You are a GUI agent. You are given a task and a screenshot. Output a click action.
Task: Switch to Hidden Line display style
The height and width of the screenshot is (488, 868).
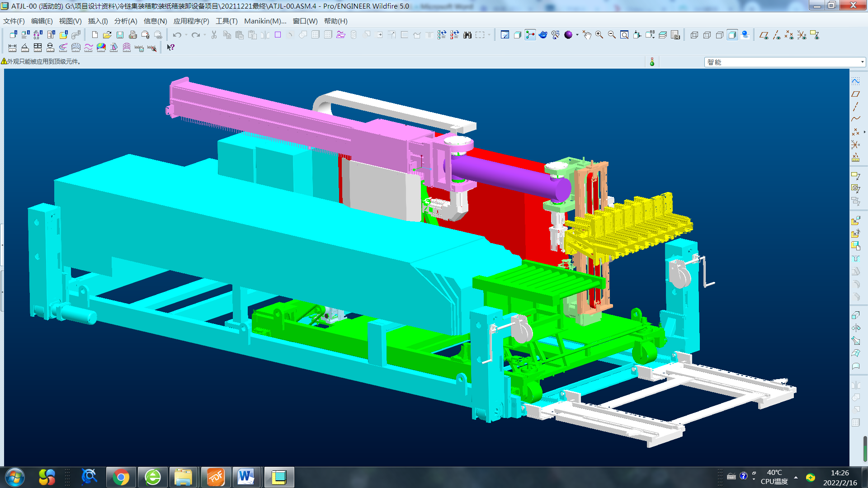point(707,35)
